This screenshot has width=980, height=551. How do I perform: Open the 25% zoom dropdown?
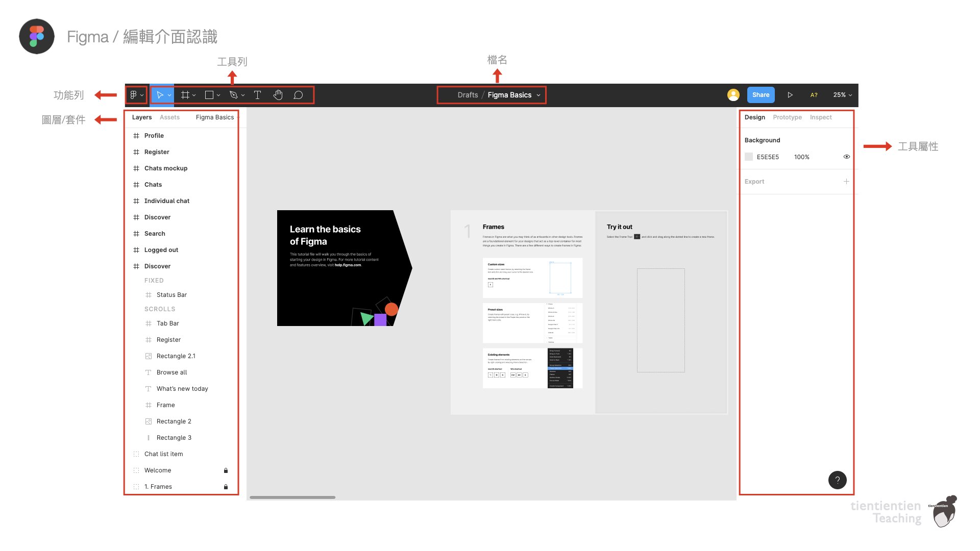click(842, 95)
